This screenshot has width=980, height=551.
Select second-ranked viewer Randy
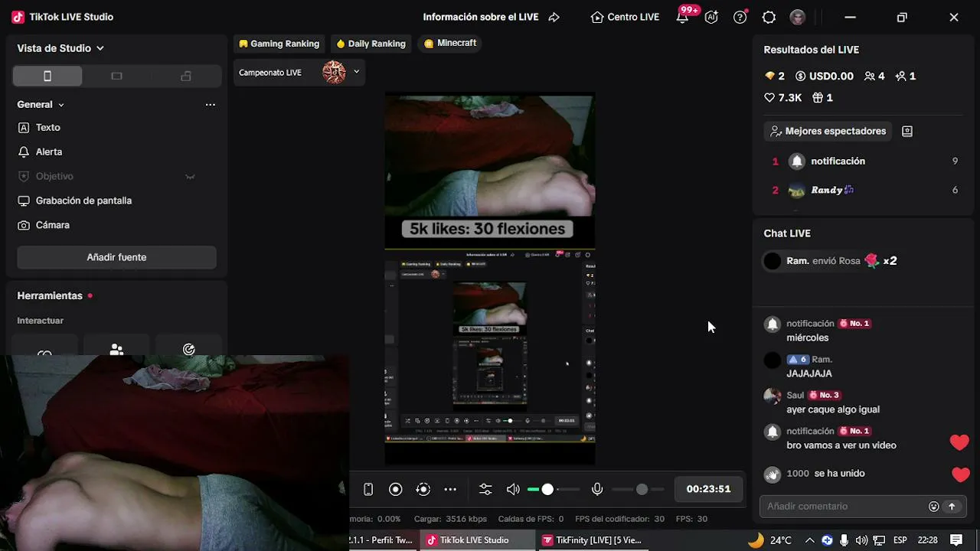(865, 191)
